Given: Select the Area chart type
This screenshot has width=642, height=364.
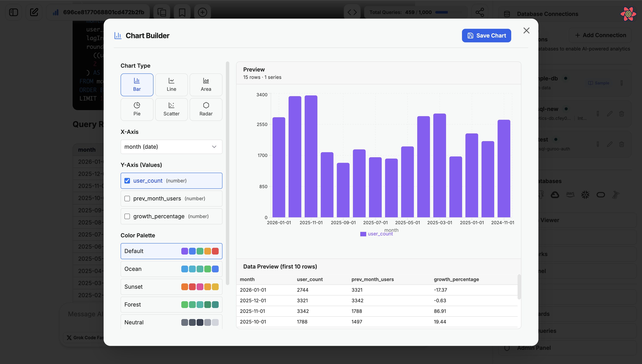Looking at the screenshot, I should click(206, 84).
